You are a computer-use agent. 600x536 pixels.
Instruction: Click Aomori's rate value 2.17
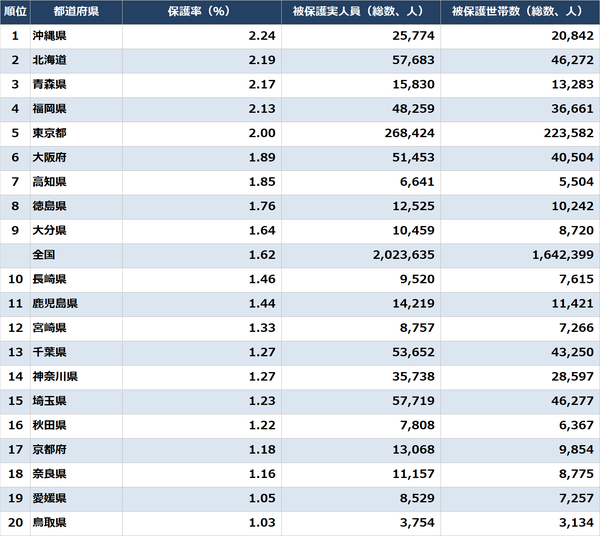(x=262, y=85)
